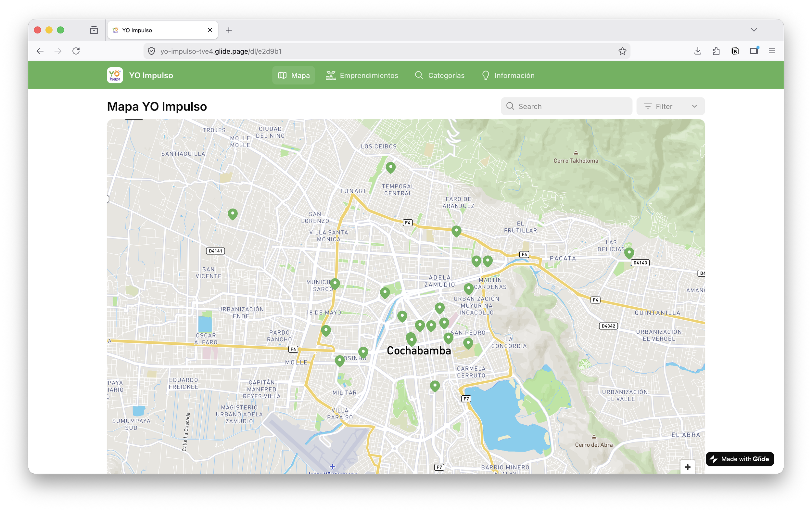Click the address bar URL

click(x=221, y=51)
